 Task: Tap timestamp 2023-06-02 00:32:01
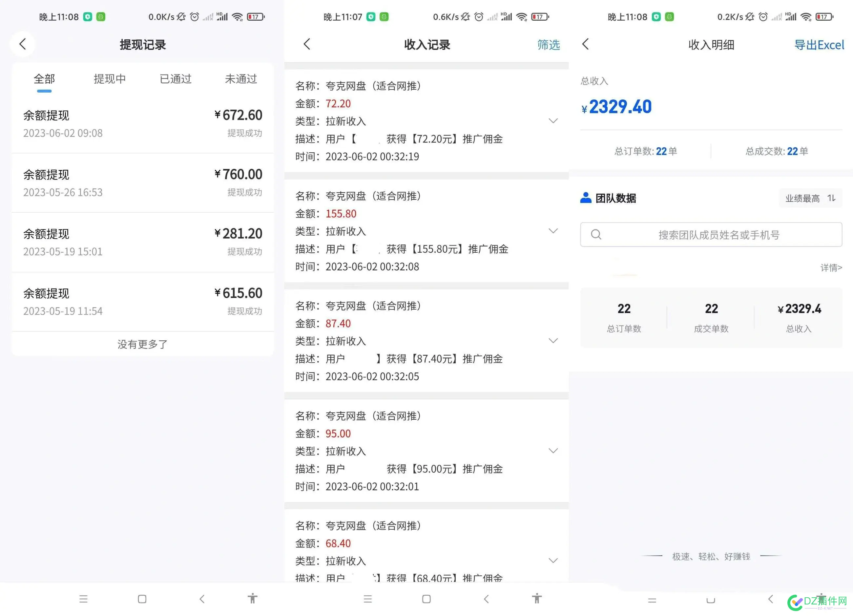pyautogui.click(x=372, y=486)
